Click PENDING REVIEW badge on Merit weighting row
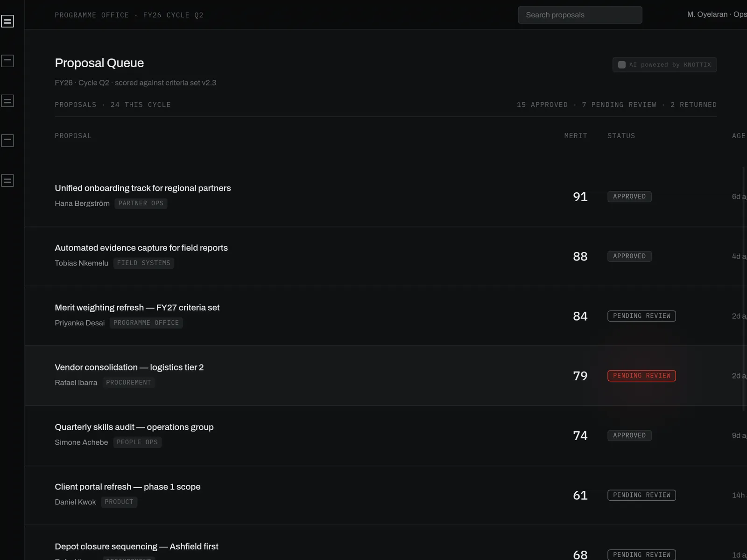 tap(641, 316)
